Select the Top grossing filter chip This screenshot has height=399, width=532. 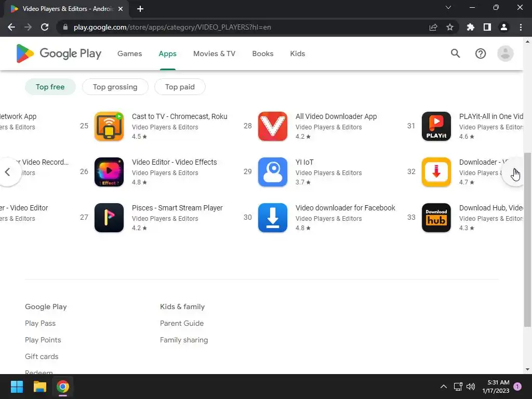(x=115, y=87)
